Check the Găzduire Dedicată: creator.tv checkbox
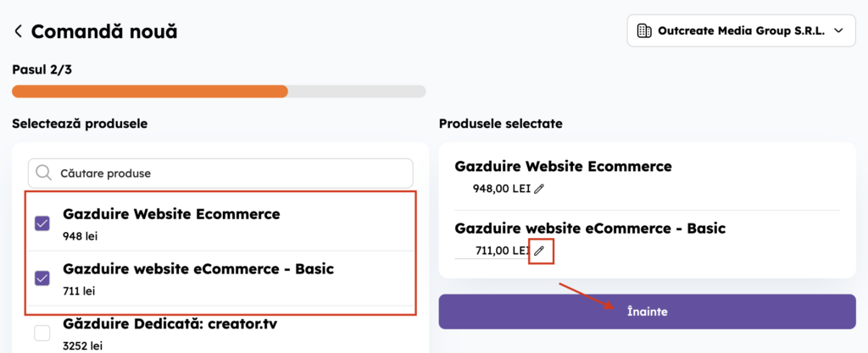The height and width of the screenshot is (353, 868). point(42,334)
